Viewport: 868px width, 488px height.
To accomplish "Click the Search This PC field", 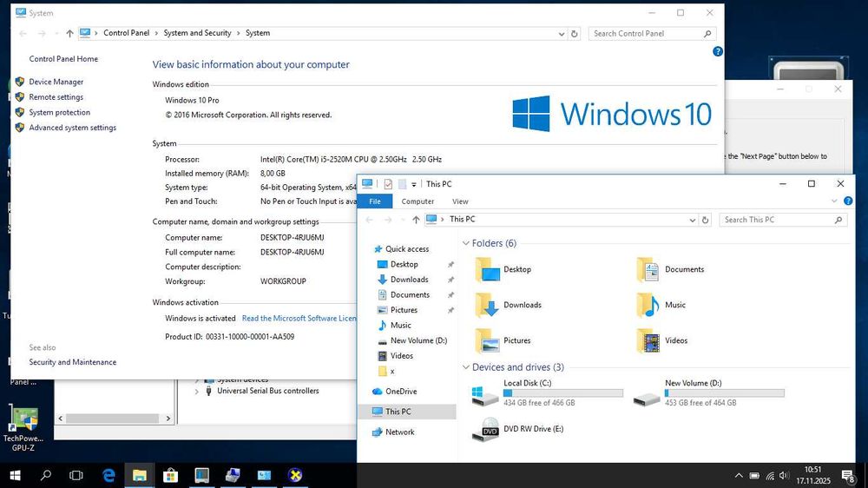I will [783, 220].
